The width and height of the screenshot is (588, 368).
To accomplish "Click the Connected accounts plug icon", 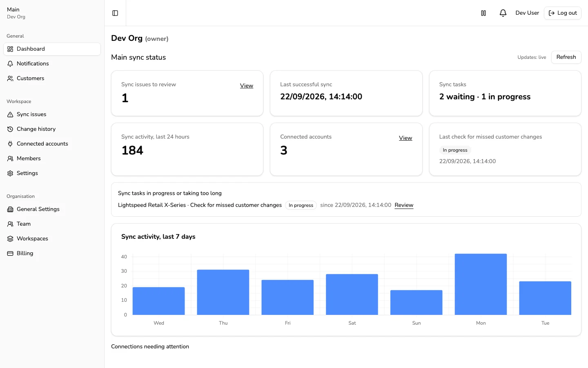I will click(10, 144).
